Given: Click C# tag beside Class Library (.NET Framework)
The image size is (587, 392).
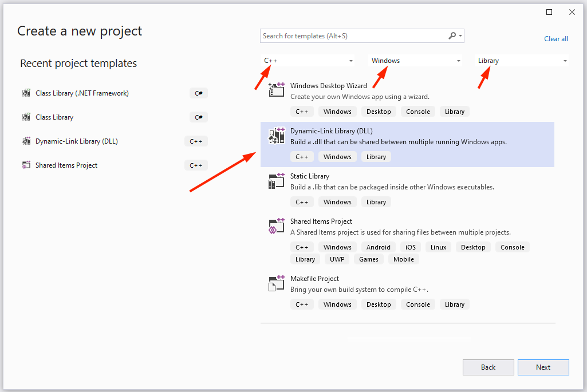Looking at the screenshot, I should (198, 93).
